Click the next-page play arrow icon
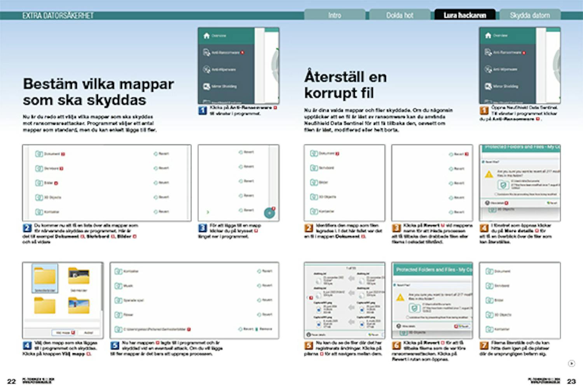Screen dimensions: 583x392 coord(571,364)
